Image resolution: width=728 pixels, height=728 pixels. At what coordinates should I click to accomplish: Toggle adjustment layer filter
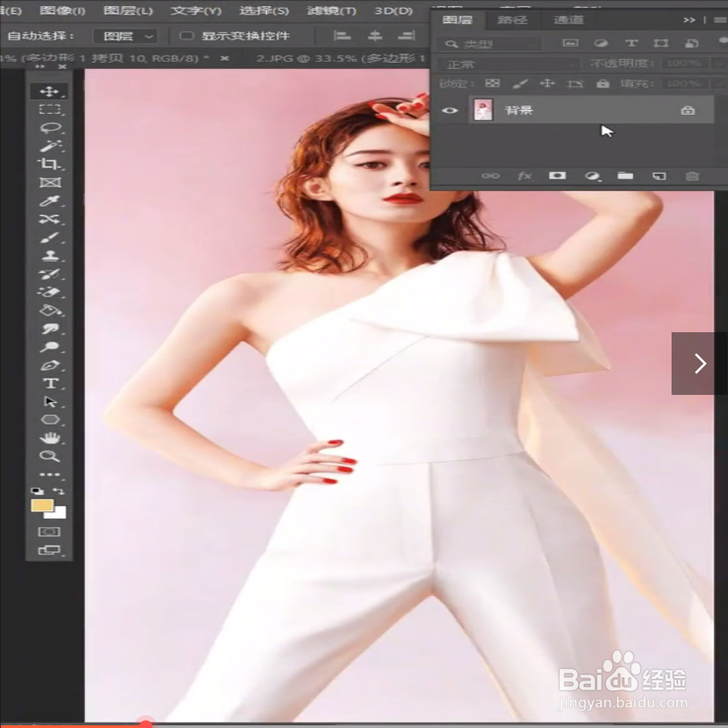tap(601, 43)
